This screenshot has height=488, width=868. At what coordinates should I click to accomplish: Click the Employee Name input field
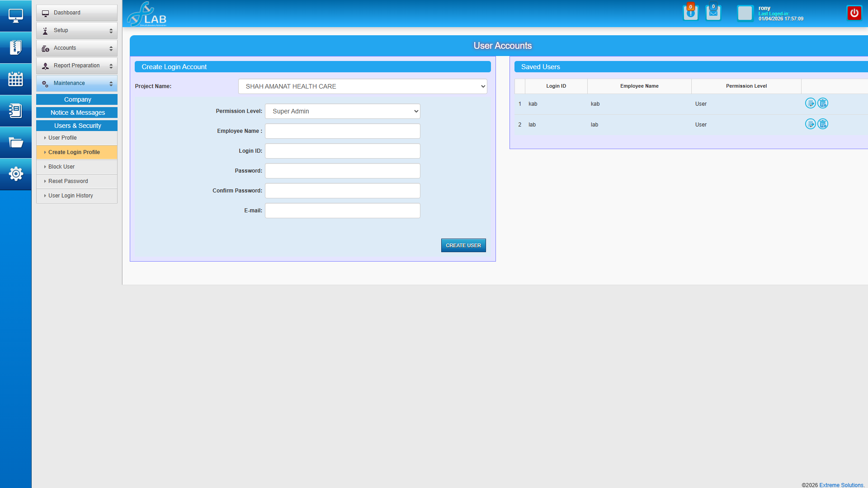342,131
